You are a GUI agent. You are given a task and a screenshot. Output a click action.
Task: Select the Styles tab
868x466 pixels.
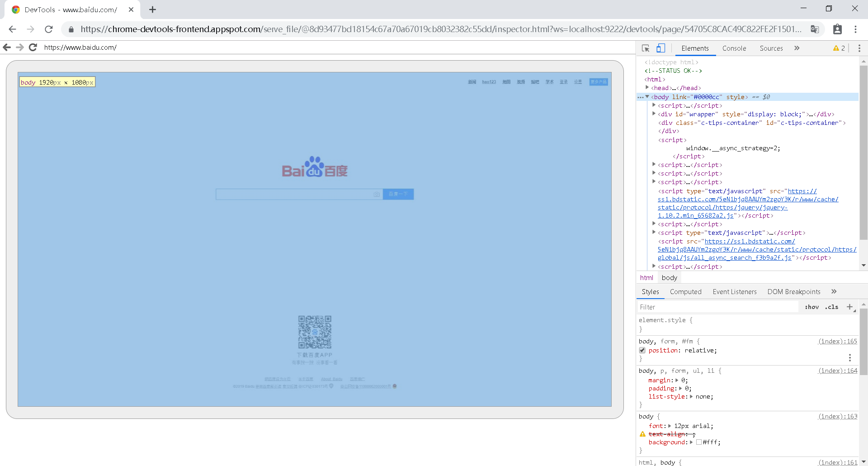tap(651, 292)
